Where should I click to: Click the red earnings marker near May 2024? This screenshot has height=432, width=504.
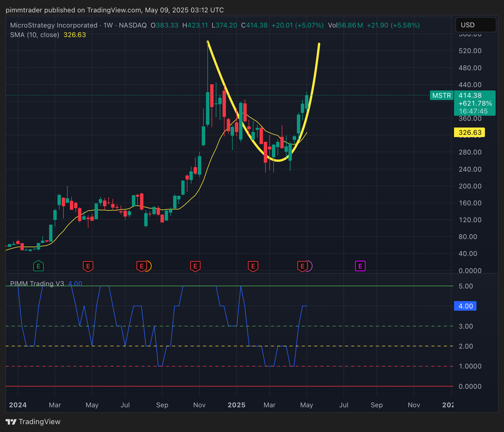coord(88,266)
